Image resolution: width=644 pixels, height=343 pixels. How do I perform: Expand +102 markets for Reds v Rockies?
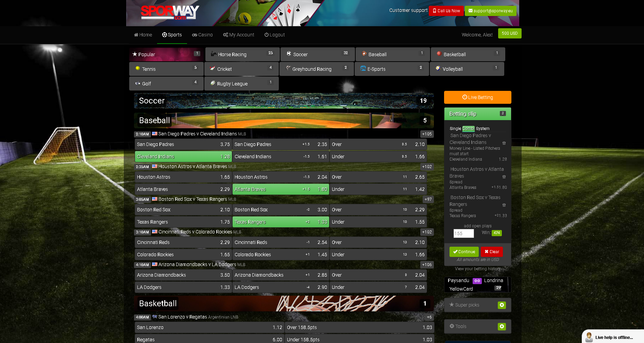coord(427,232)
